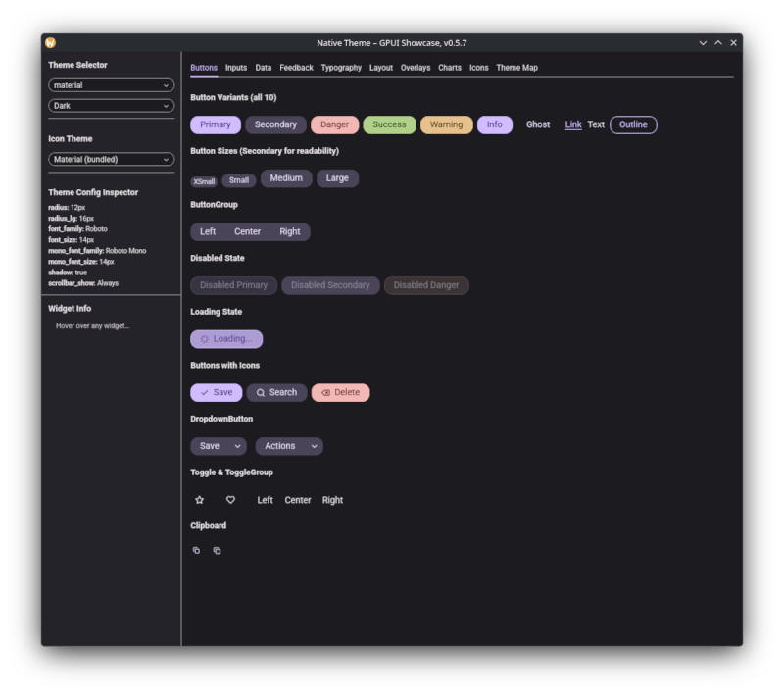
Task: Click the first clipboard copy icon
Action: pyautogui.click(x=197, y=550)
